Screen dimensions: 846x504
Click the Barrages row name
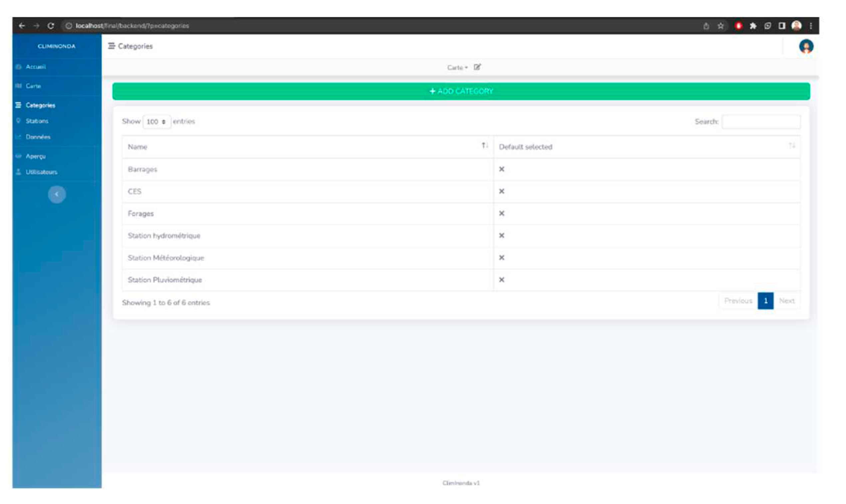coord(142,169)
